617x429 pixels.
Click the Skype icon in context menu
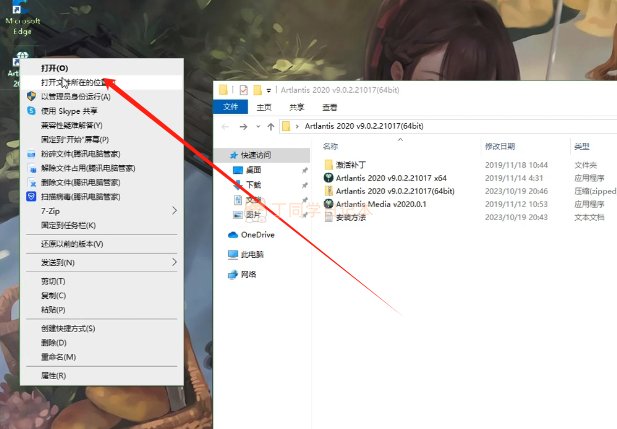pyautogui.click(x=31, y=111)
